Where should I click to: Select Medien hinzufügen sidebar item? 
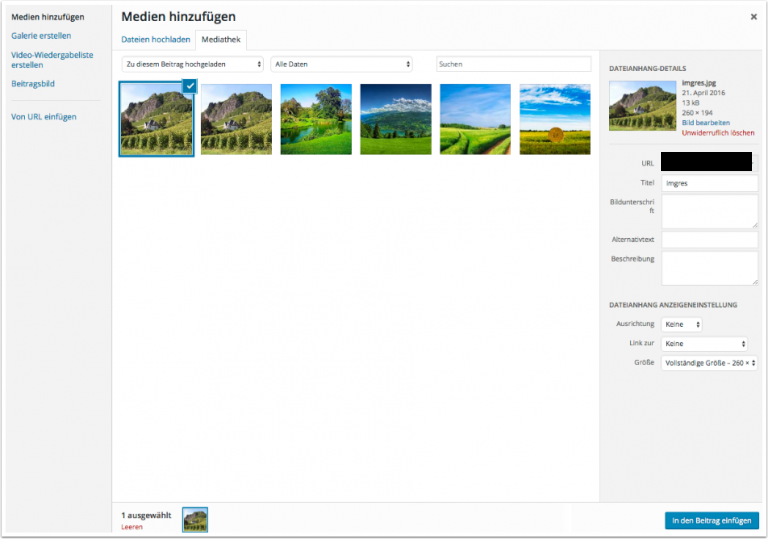click(x=48, y=17)
